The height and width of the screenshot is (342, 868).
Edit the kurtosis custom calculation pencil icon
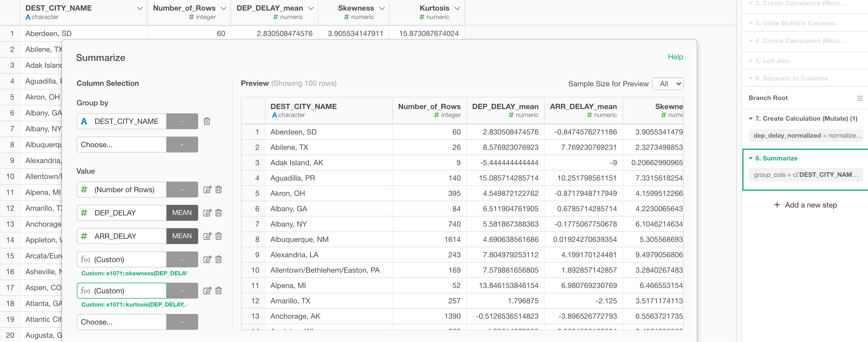pyautogui.click(x=207, y=290)
